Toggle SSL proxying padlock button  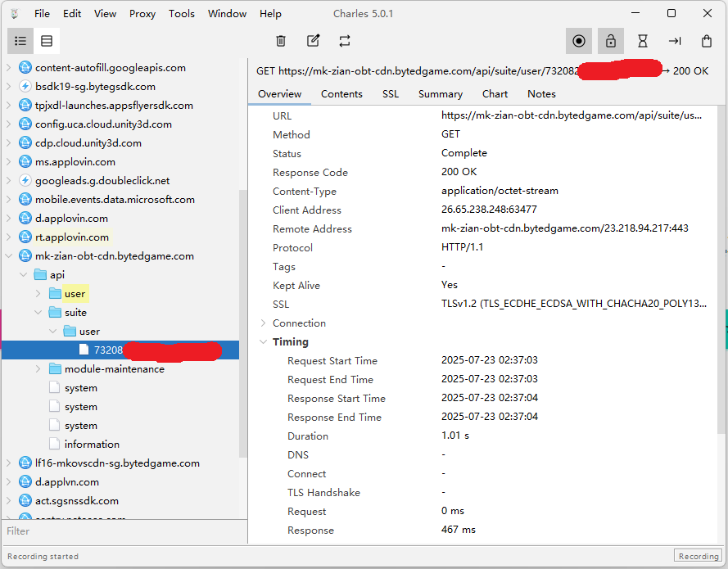tap(610, 41)
